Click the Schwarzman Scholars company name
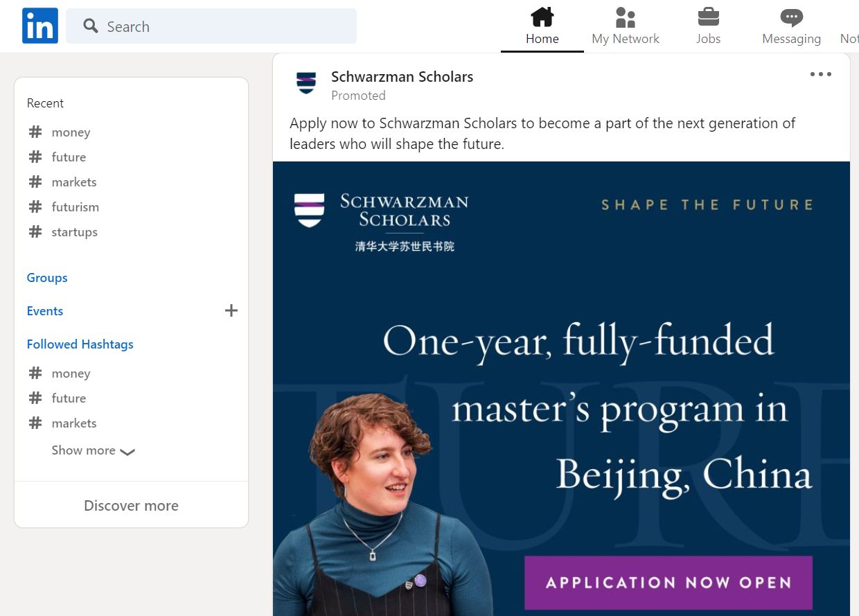This screenshot has width=859, height=616. click(402, 76)
